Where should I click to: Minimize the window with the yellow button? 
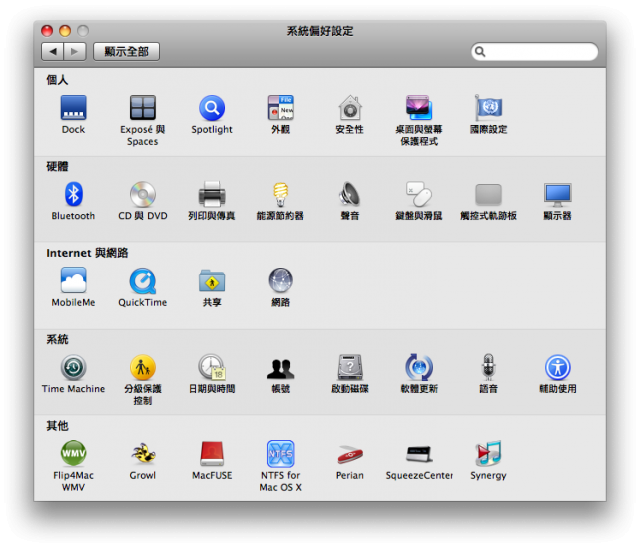[x=65, y=31]
